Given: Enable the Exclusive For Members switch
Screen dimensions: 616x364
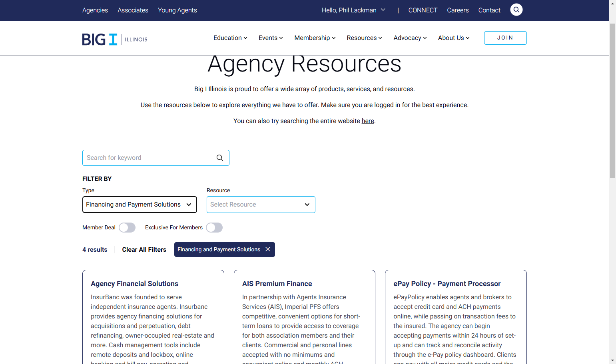Looking at the screenshot, I should click(x=214, y=228).
